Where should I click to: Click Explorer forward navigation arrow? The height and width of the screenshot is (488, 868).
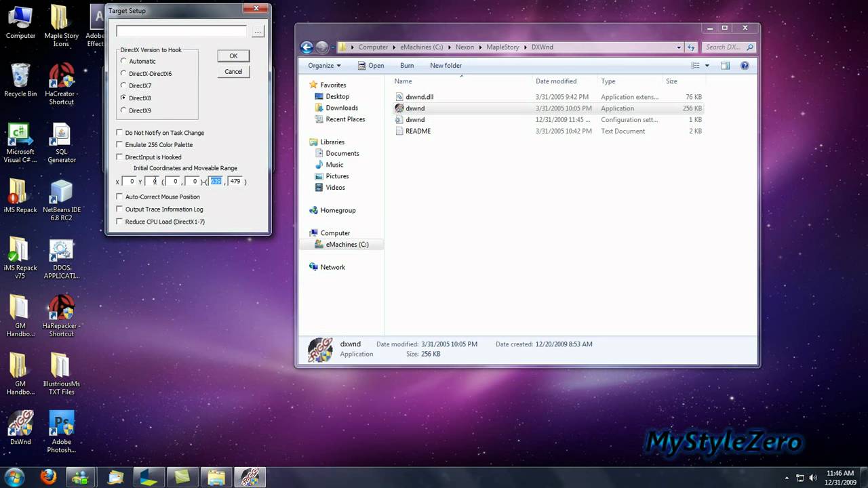(x=322, y=47)
